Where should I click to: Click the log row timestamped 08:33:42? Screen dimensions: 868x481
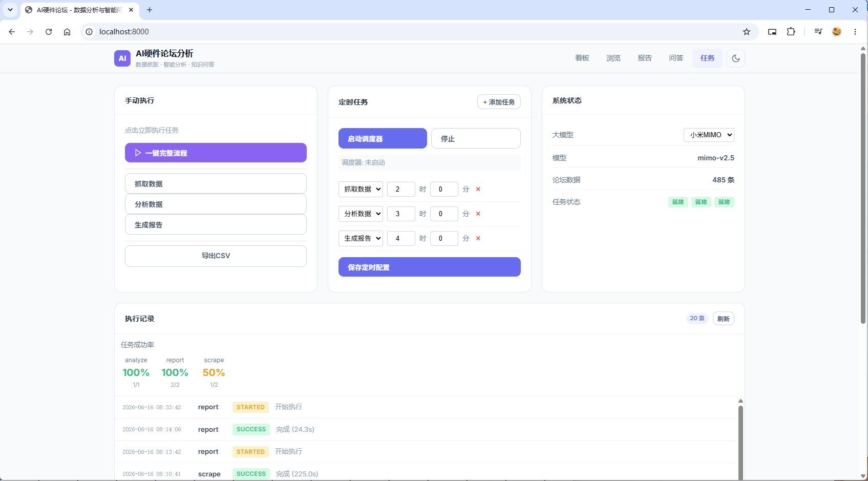(426, 407)
